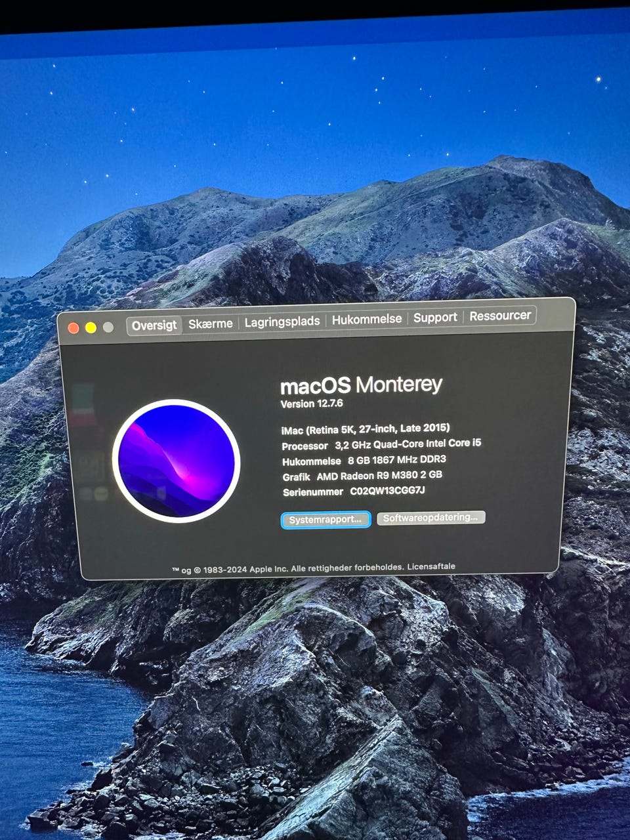Open Softwareopdatering... button

pos(430,518)
